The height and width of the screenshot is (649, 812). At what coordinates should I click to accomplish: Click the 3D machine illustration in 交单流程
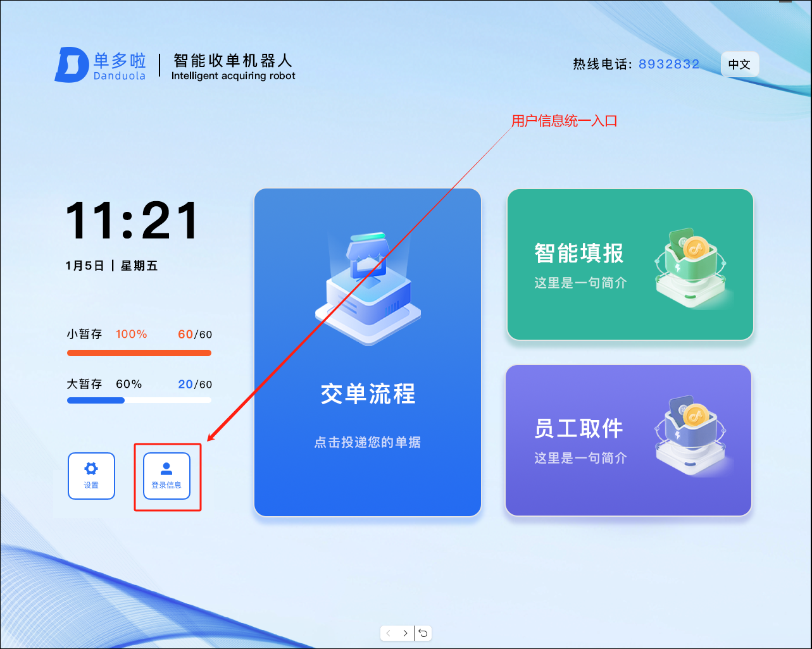click(x=368, y=288)
